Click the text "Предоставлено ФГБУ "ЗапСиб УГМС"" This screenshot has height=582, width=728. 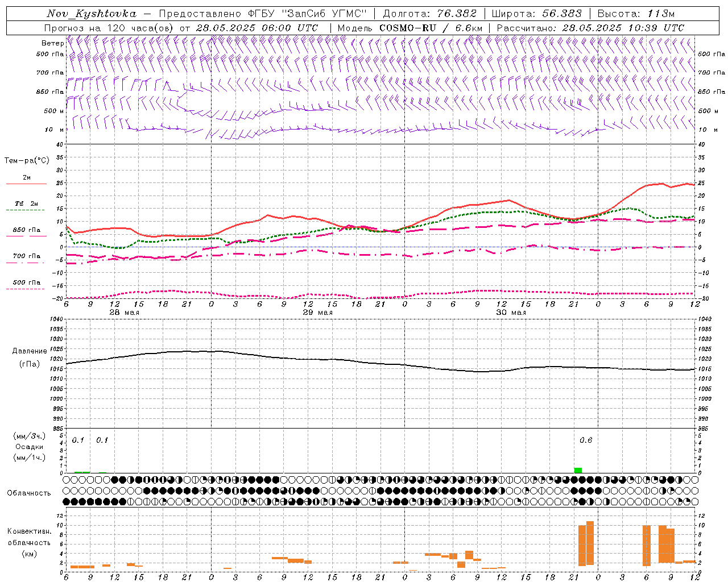click(x=263, y=14)
